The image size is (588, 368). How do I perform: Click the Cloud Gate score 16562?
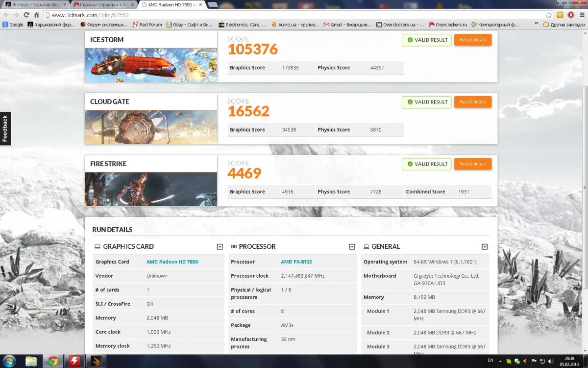248,111
